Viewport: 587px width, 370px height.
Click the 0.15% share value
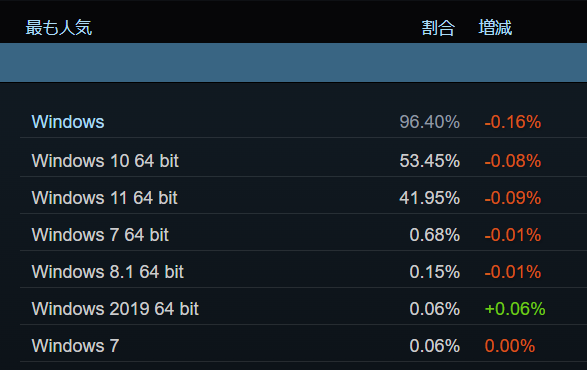pos(434,272)
